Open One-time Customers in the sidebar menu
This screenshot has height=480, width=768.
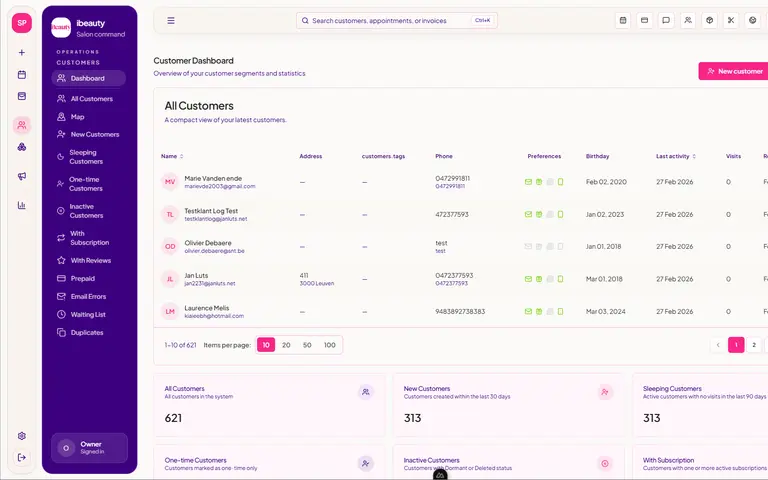pyautogui.click(x=88, y=184)
